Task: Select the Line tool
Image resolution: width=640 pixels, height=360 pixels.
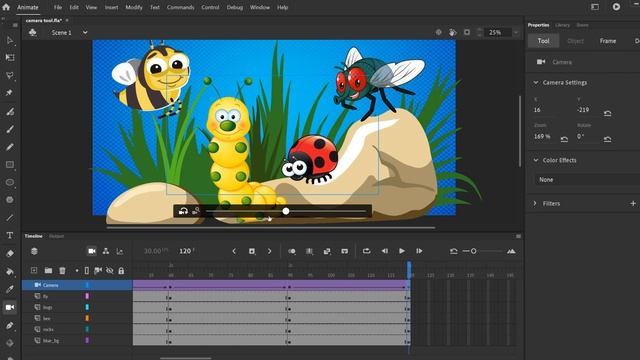Action: 10,218
